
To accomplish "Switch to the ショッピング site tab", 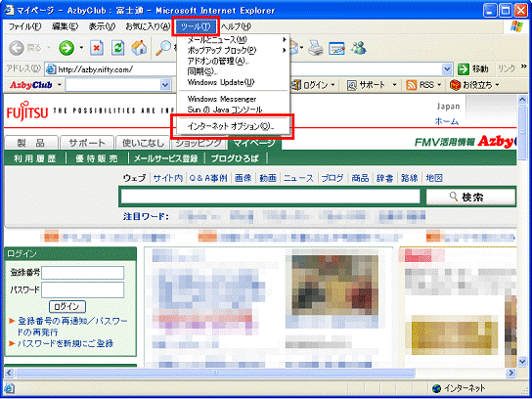I will pos(199,144).
